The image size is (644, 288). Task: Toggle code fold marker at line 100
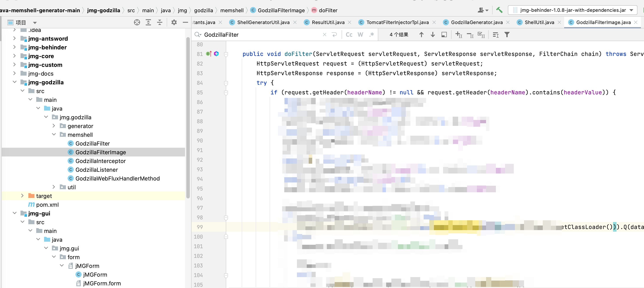pos(226,237)
